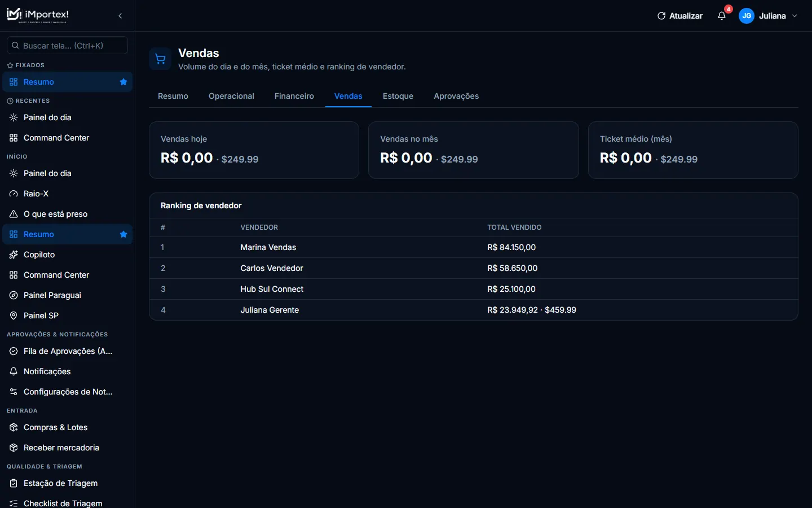Screen dimensions: 812x508
Task: Open Painel do dia link in Recentes
Action: (47, 117)
